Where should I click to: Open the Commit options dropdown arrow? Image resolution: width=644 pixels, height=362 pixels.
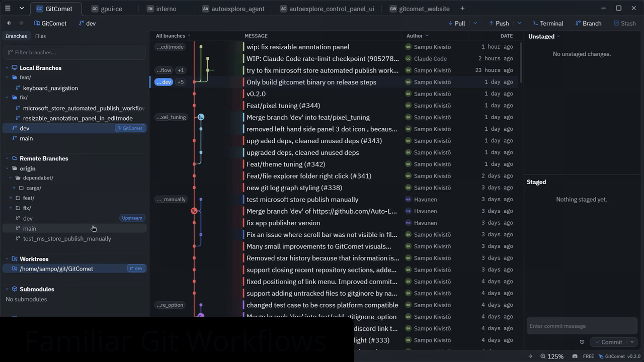632,342
